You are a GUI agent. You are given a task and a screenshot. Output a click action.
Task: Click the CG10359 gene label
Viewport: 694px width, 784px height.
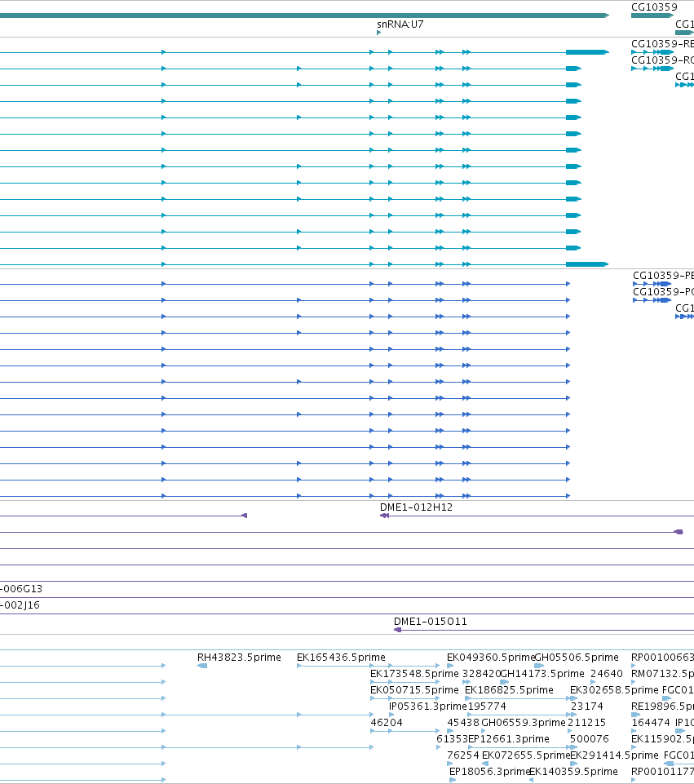click(x=654, y=7)
